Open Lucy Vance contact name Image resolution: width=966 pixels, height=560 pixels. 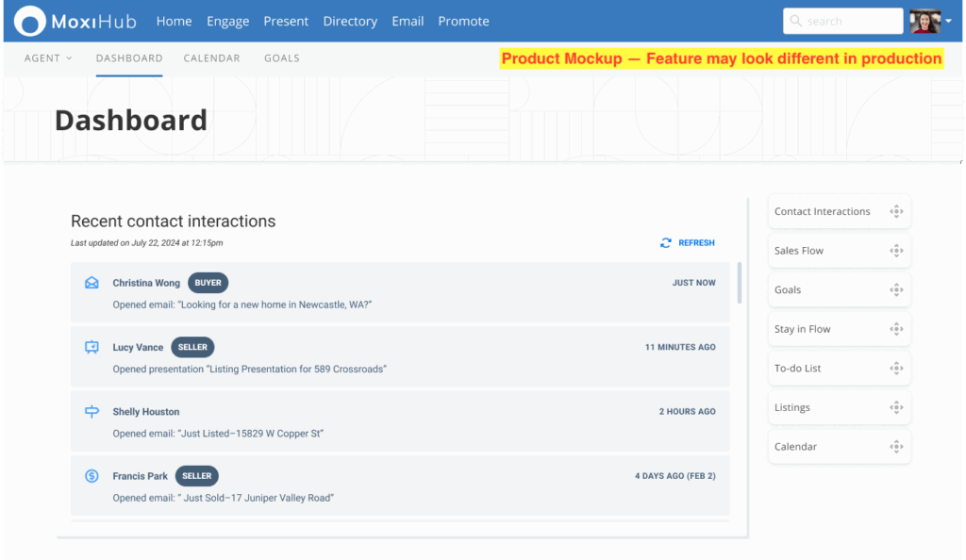coord(138,347)
